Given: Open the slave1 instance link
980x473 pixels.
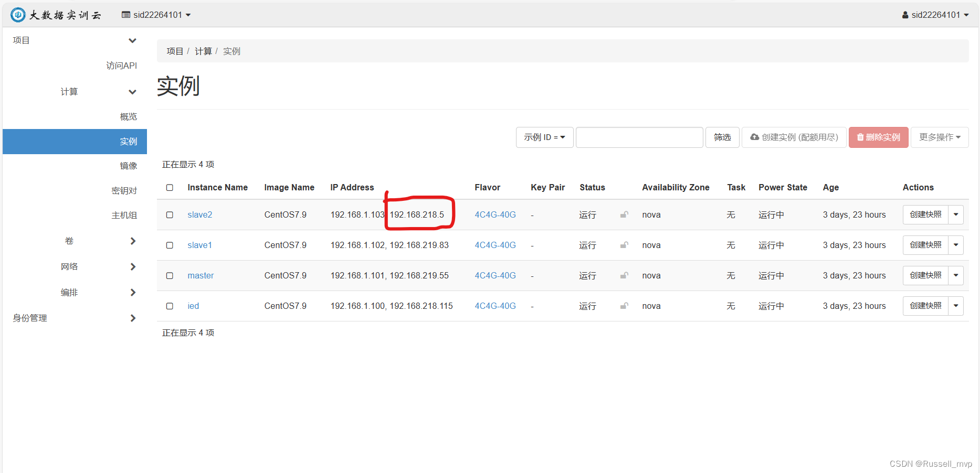Looking at the screenshot, I should pyautogui.click(x=199, y=245).
